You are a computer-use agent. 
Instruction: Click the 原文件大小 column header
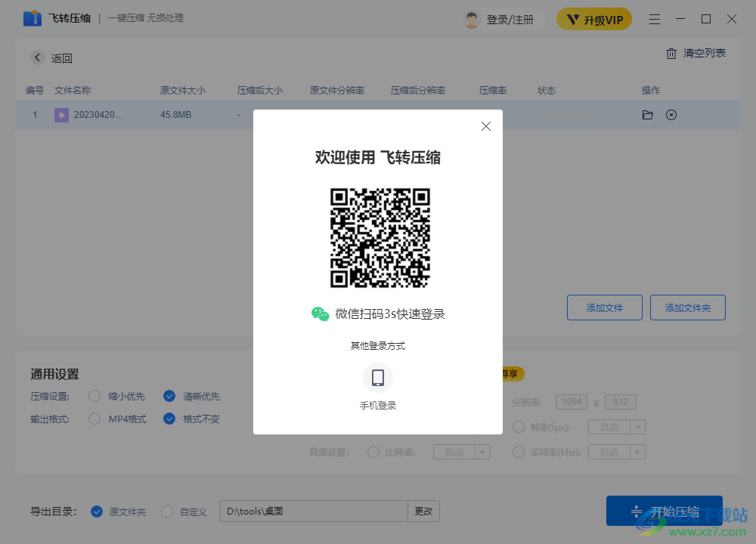coord(183,91)
